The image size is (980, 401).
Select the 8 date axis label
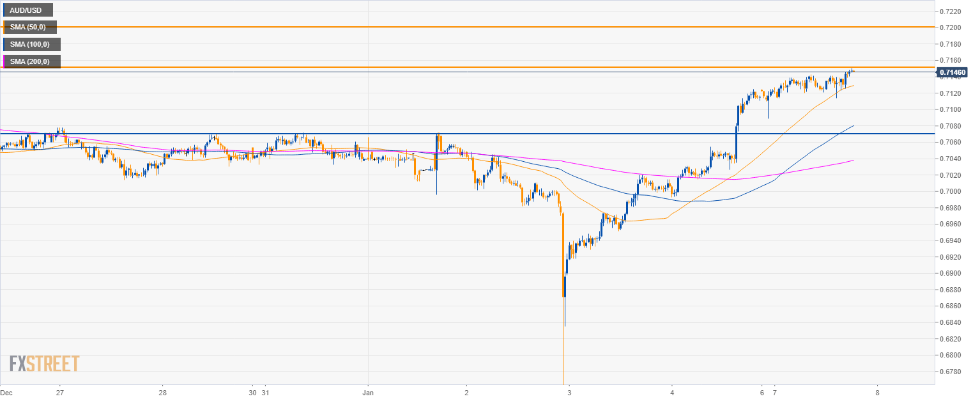pyautogui.click(x=878, y=392)
